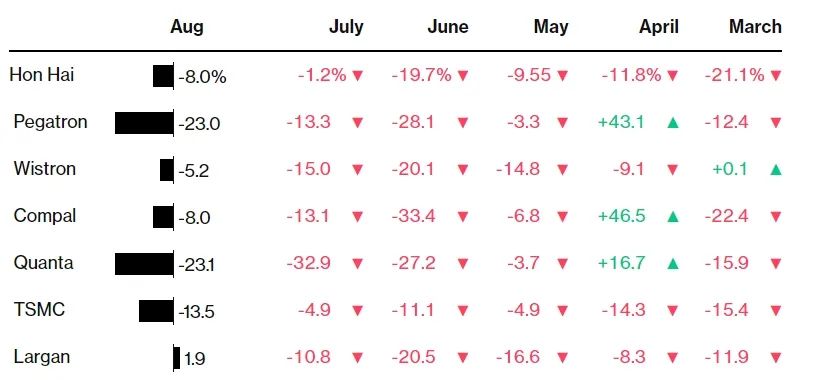Click the Pegatron row label
Viewport: 814px width, 380px height.
click(50, 122)
